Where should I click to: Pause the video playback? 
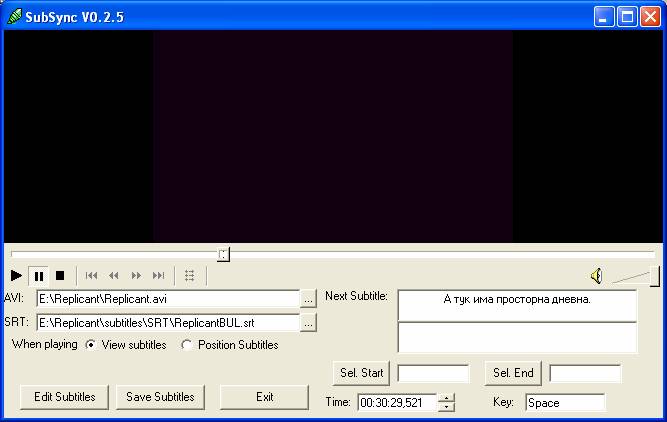(39, 276)
